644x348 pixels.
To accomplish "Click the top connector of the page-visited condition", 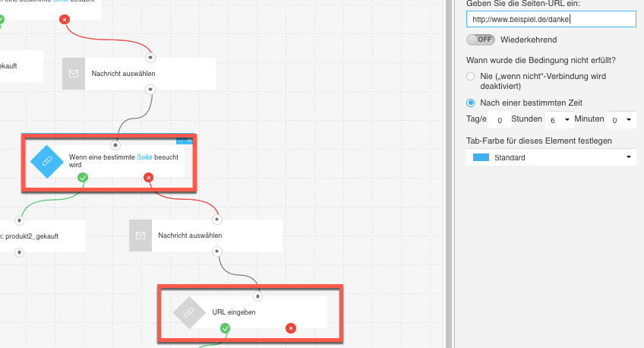I will click(115, 145).
